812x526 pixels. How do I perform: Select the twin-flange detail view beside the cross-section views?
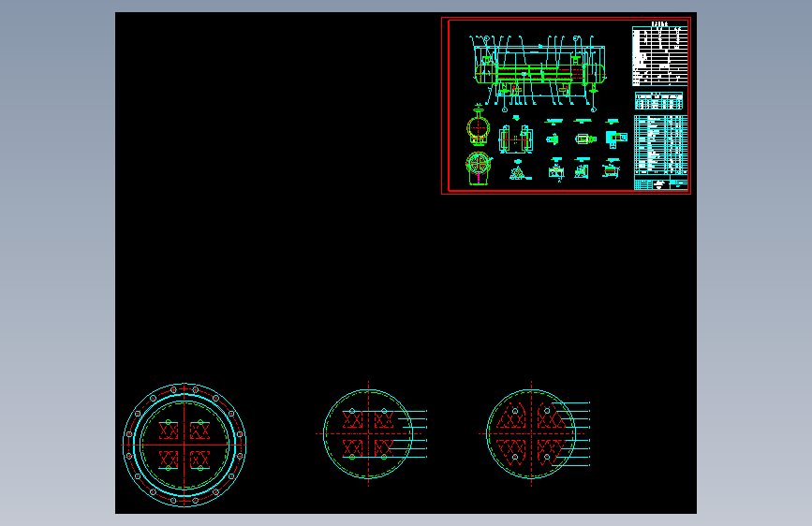(x=516, y=139)
